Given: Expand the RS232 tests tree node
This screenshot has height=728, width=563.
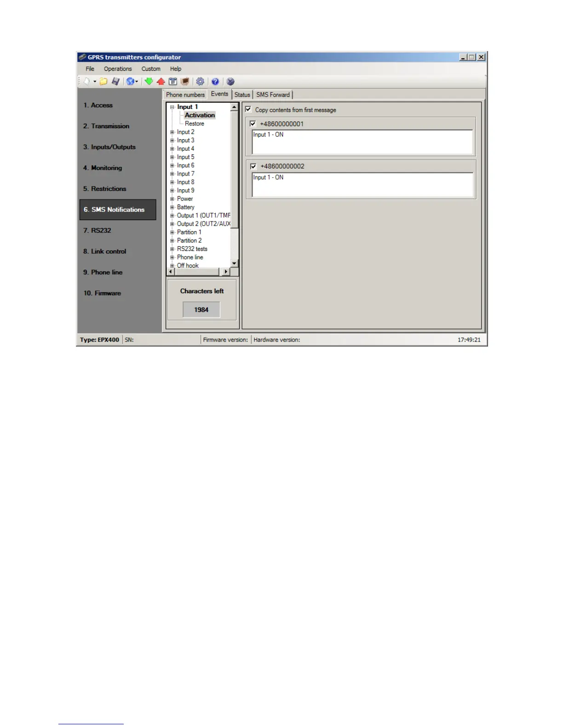Looking at the screenshot, I should tap(172, 249).
